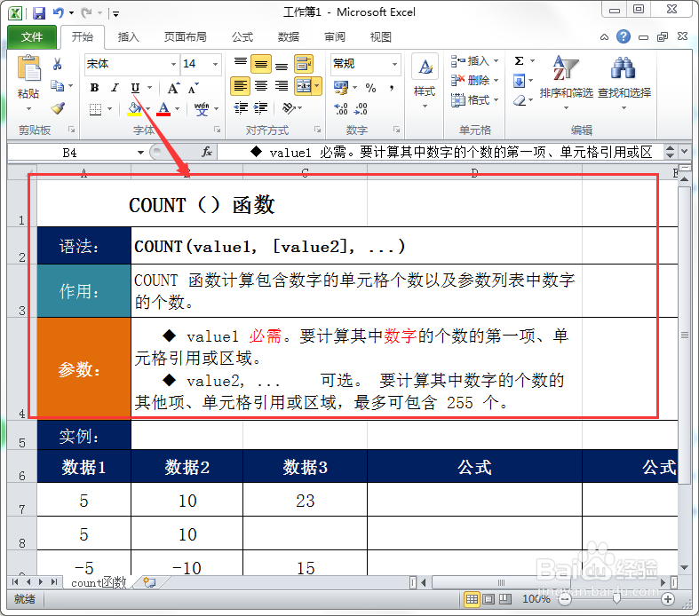Switch to the 页面布局 ribbon tab
Viewport: 699px width, 616px height.
186,37
